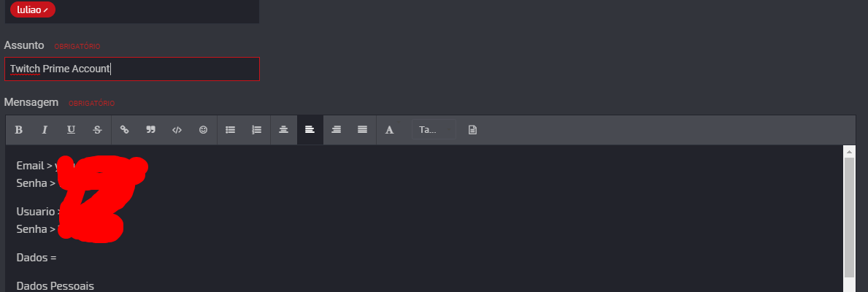868x292 pixels.
Task: Right-align the message text
Action: pyautogui.click(x=336, y=130)
